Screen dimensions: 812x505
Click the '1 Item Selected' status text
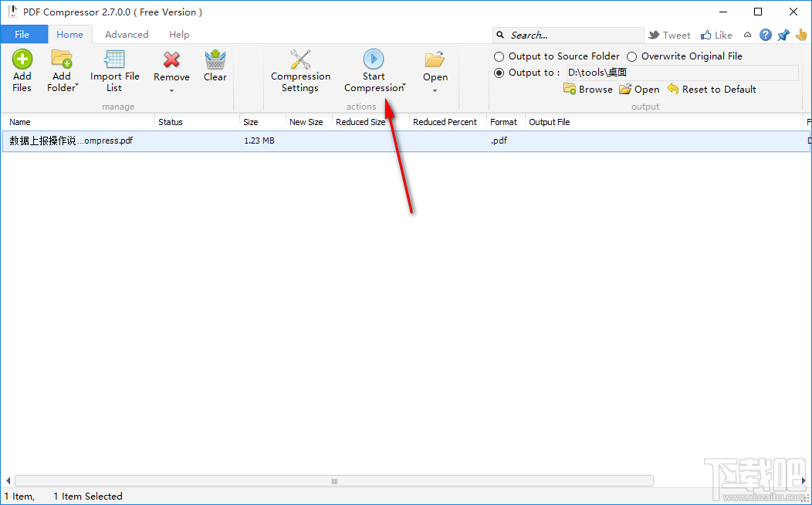coord(88,497)
